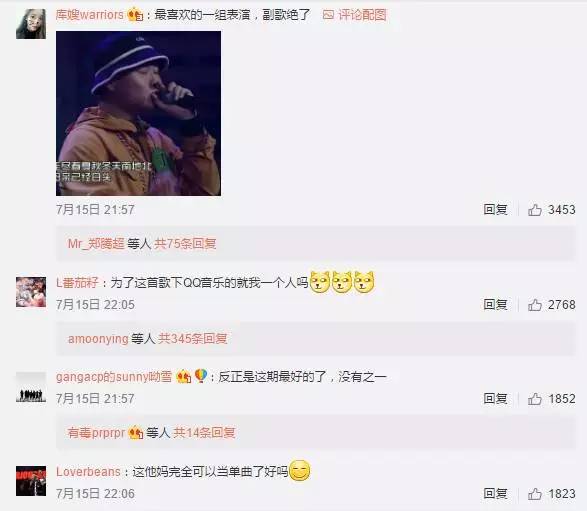Expand 共14条回复 replies

click(204, 433)
